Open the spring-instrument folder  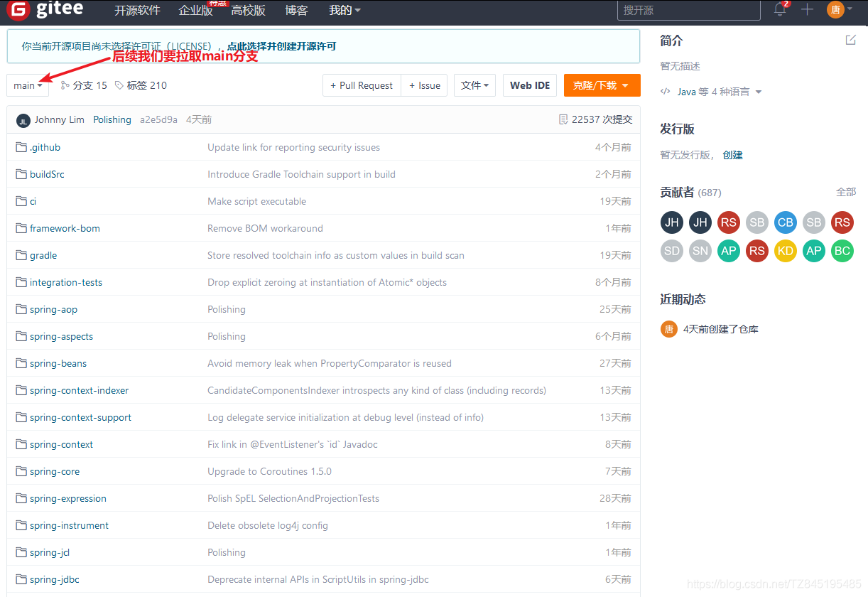[x=69, y=525]
